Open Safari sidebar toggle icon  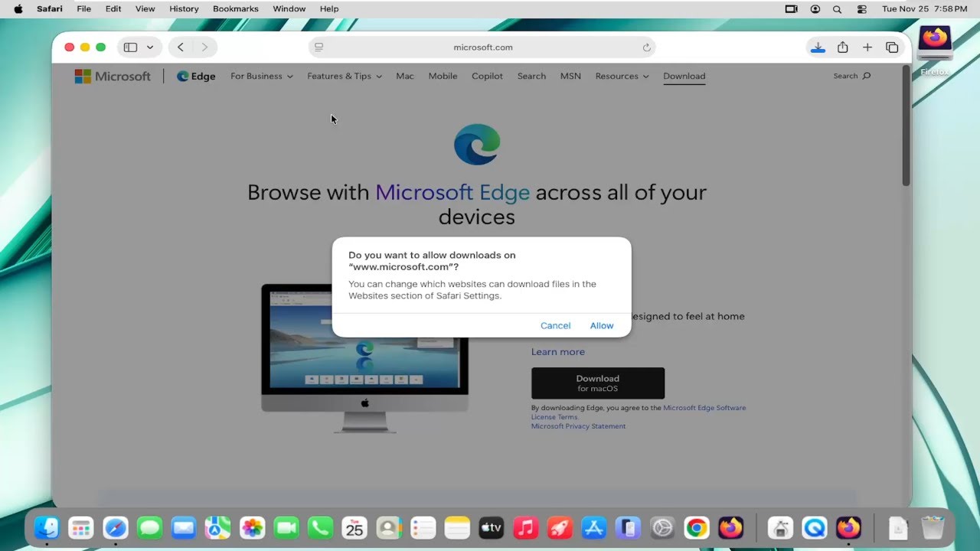[x=130, y=47]
